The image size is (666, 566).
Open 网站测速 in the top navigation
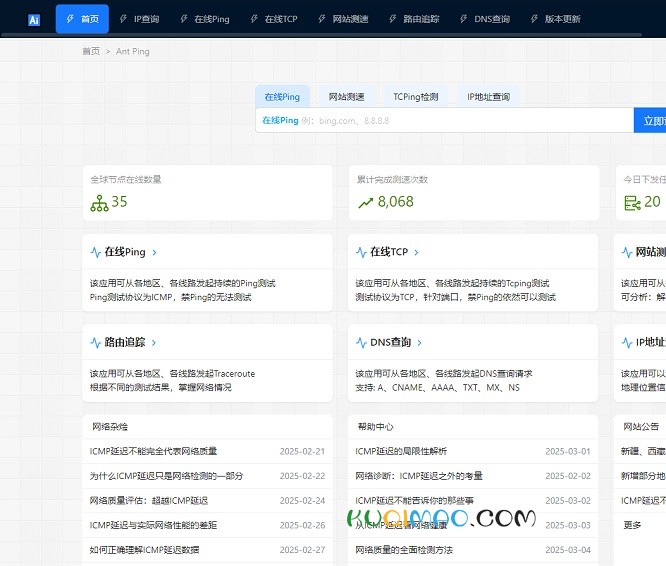point(350,19)
